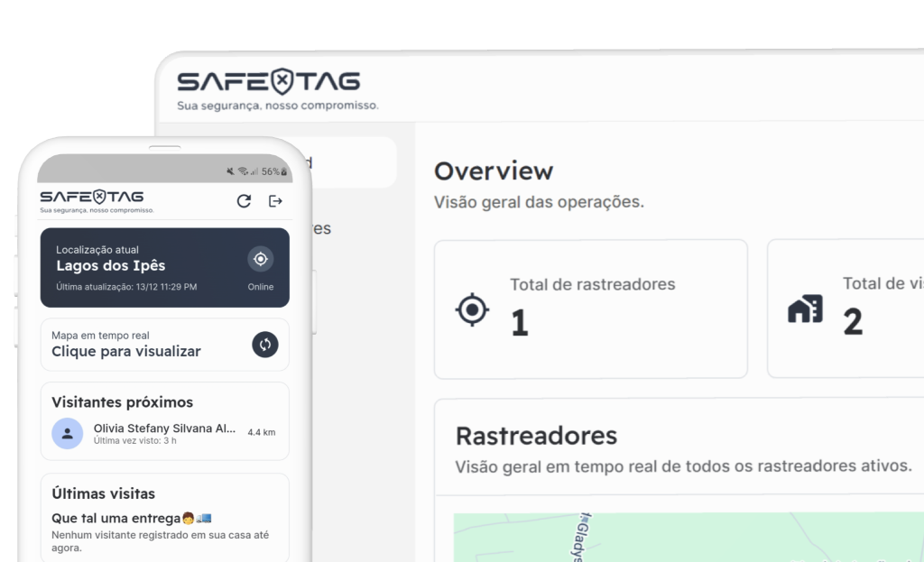Viewport: 924px width, 562px height.
Task: Tap the sync icon in real-time map card
Action: coord(265,345)
